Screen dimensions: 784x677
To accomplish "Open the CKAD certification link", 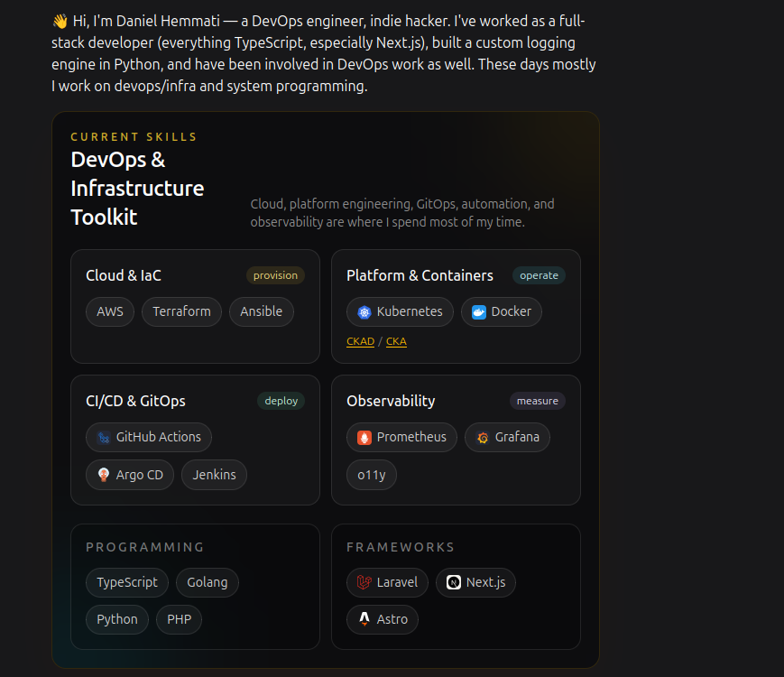I will pos(361,341).
